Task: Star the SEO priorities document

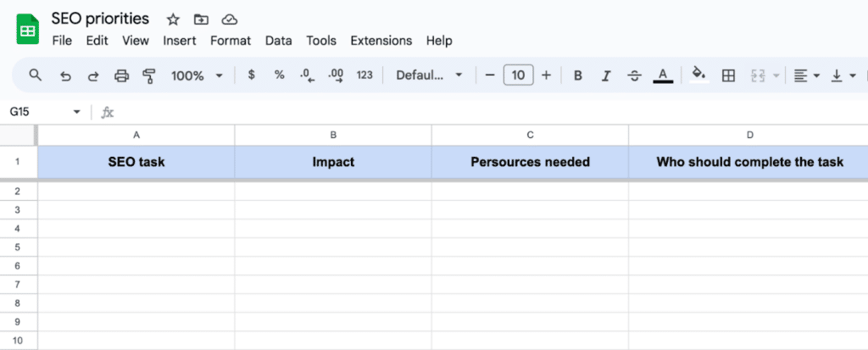Action: coord(173,19)
